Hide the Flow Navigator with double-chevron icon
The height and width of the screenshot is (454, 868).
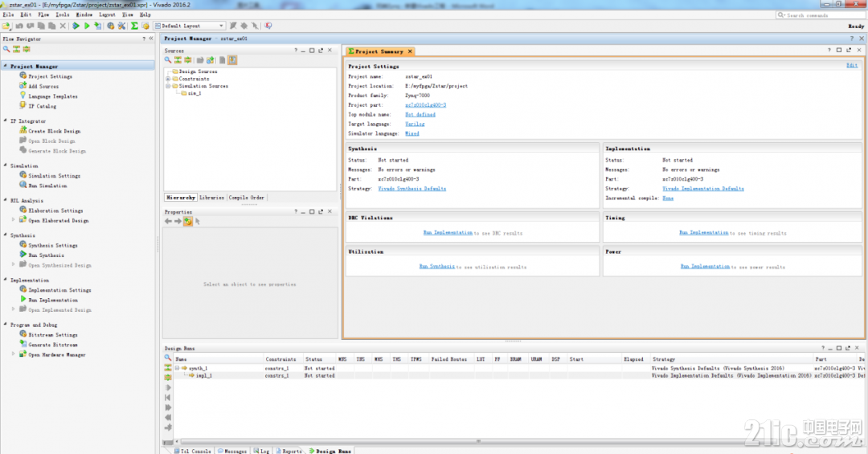tap(151, 39)
